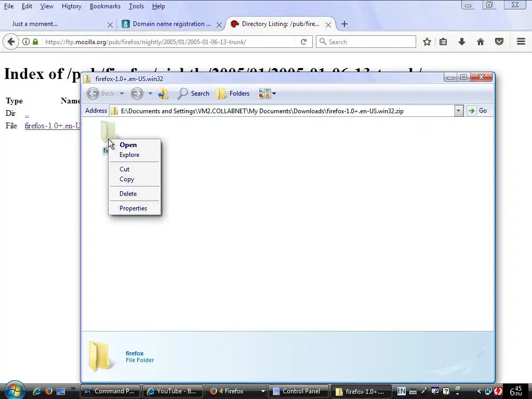
Task: Close the 'Just a moment...' tab
Action: 110,24
